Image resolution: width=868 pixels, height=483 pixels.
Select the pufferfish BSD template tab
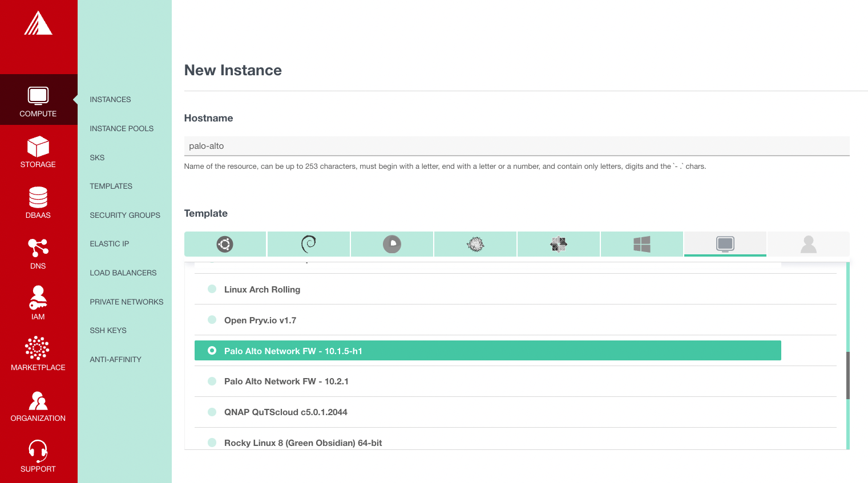coord(475,244)
